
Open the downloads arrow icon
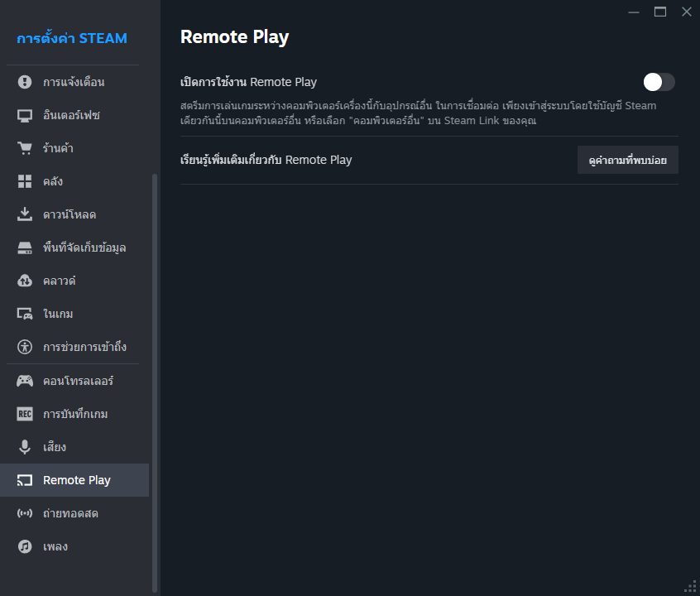pos(25,214)
